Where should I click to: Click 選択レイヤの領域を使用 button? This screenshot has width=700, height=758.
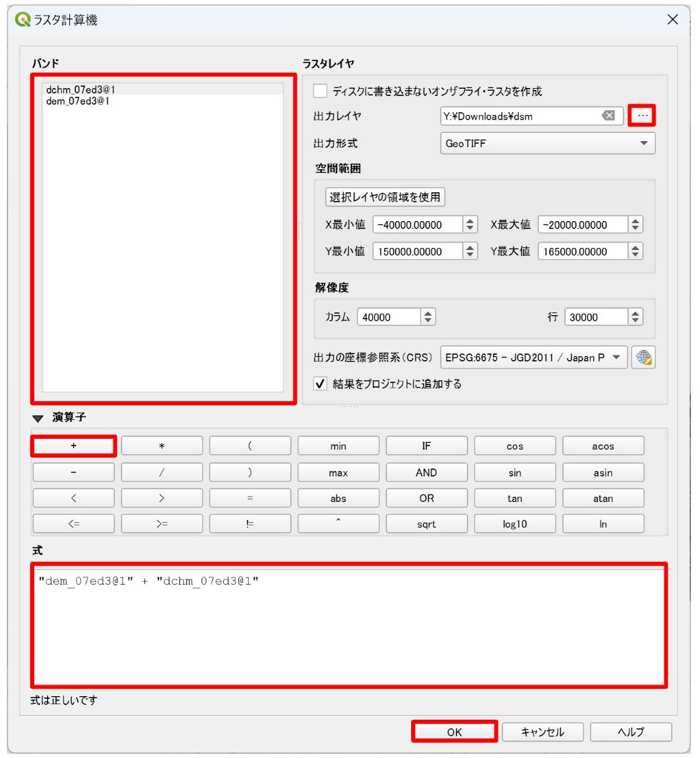pos(385,198)
